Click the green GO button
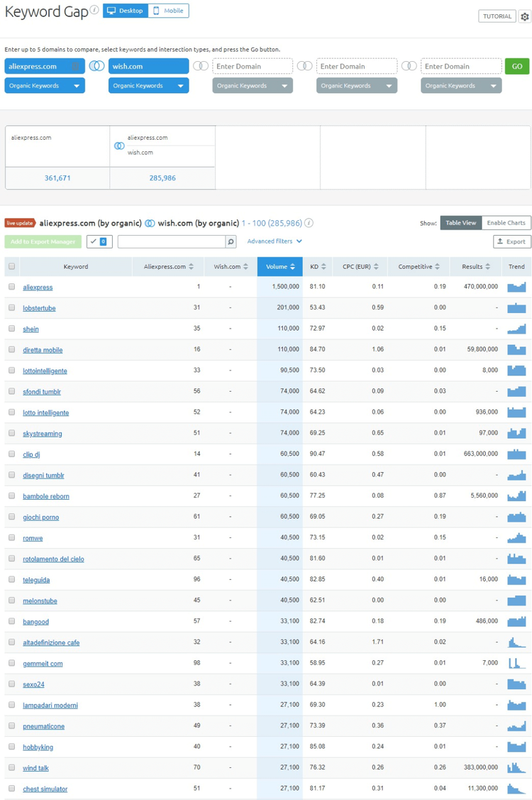 pyautogui.click(x=516, y=66)
